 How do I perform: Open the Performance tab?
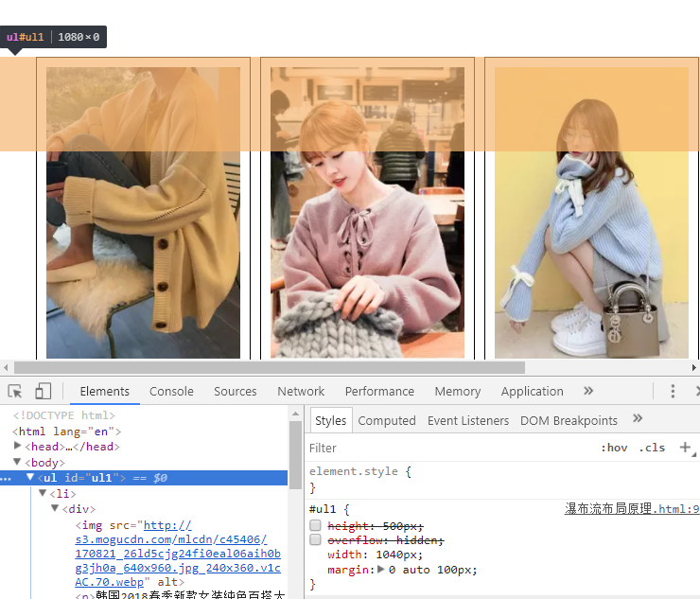[x=379, y=392]
